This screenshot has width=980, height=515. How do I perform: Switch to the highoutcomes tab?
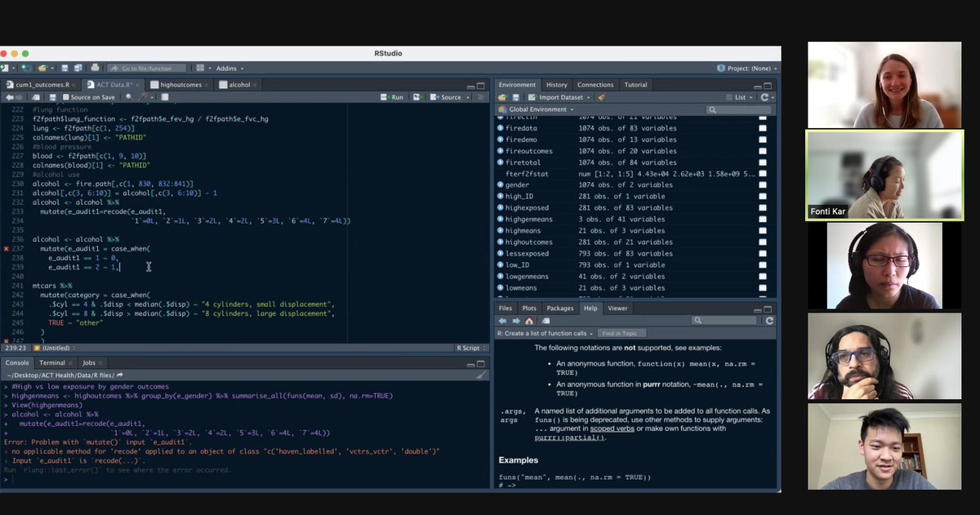tap(180, 85)
